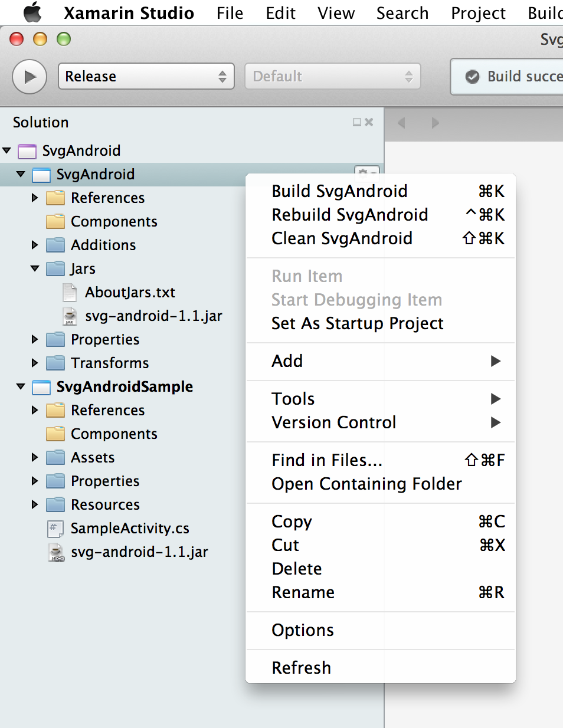Click the SvgAndroidSample project icon
The width and height of the screenshot is (563, 728).
[x=41, y=387]
